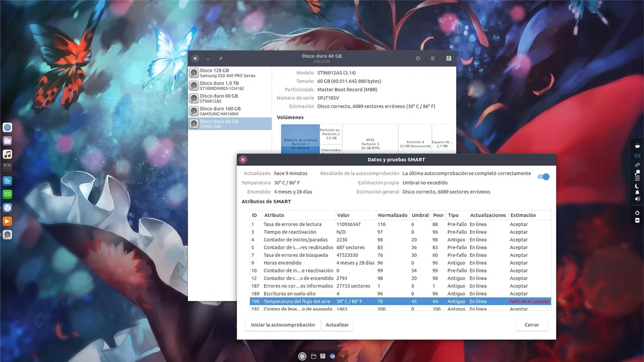Image resolution: width=644 pixels, height=362 pixels.
Task: Launch the green spreadsheet app from the dock
Action: click(7, 194)
